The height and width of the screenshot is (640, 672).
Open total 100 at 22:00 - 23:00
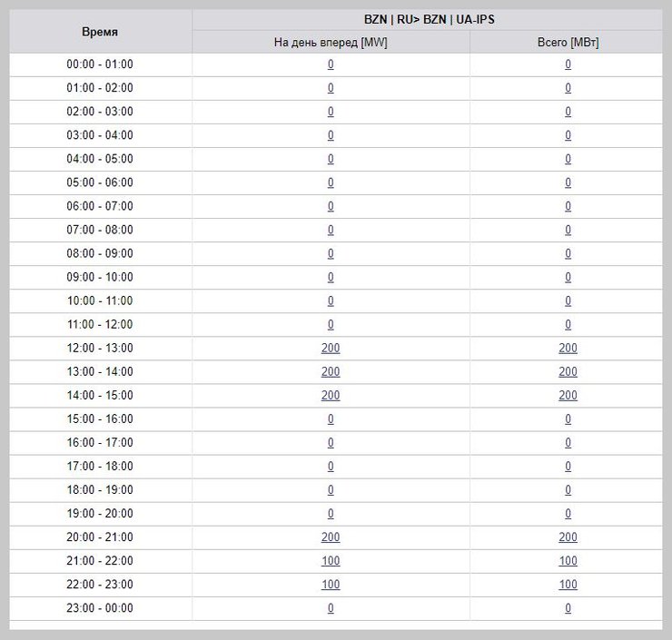568,584
